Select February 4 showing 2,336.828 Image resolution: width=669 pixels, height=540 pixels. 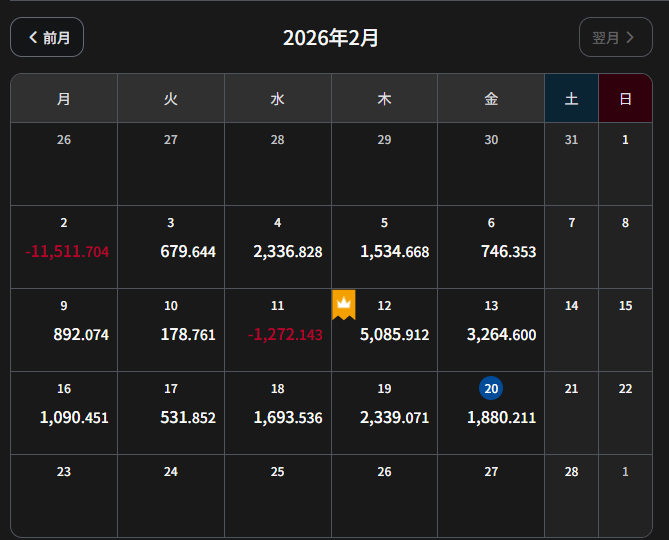point(277,247)
